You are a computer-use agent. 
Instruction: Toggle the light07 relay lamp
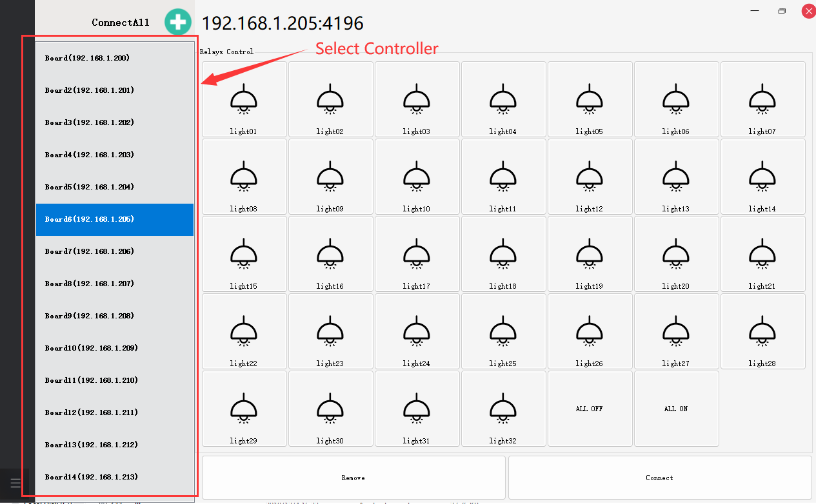point(762,99)
